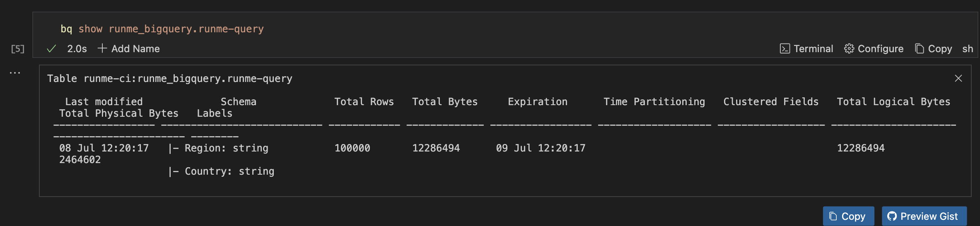This screenshot has height=226, width=980.
Task: Change the sh cell language mode
Action: 967,49
